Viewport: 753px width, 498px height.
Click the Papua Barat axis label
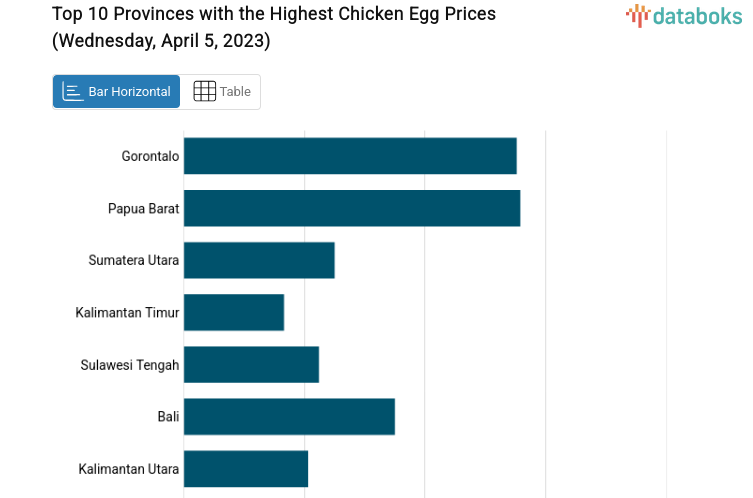144,208
